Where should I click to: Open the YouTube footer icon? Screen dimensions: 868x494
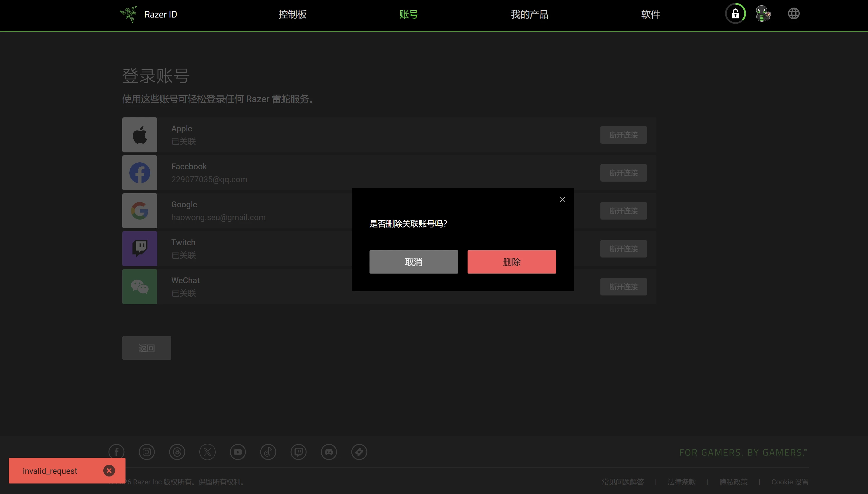238,452
